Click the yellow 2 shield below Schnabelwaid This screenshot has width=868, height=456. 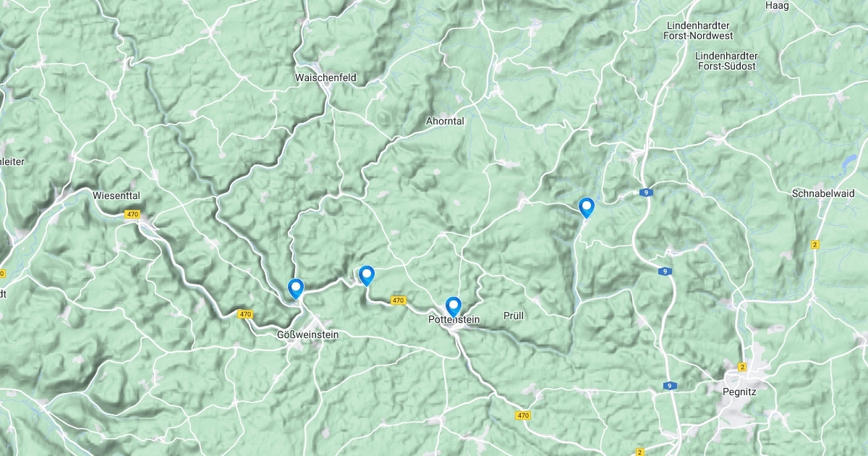click(x=815, y=245)
